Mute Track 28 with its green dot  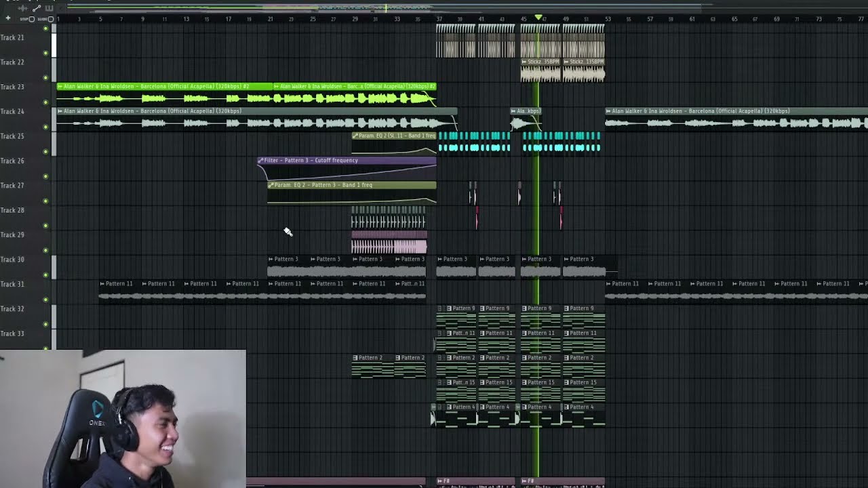46,226
